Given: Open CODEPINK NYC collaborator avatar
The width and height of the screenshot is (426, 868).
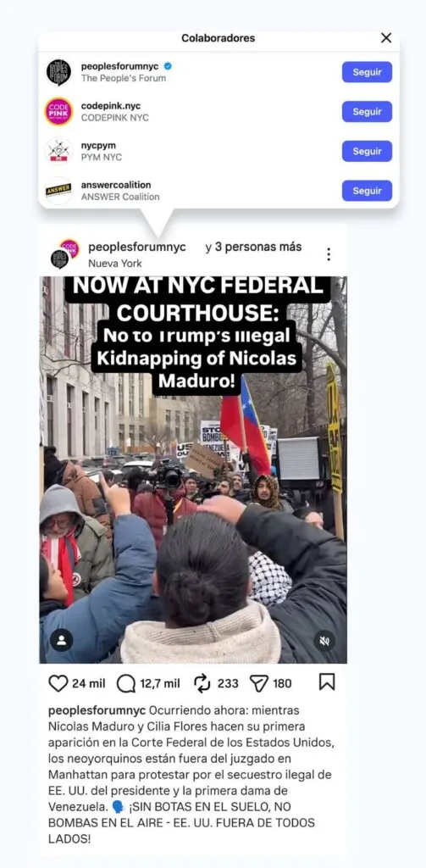Looking at the screenshot, I should [58, 111].
